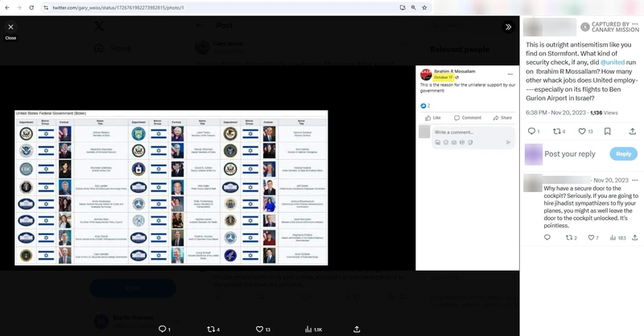This screenshot has height=336, width=644.
Task: Reload the page in browser toolbar
Action: tap(31, 7)
